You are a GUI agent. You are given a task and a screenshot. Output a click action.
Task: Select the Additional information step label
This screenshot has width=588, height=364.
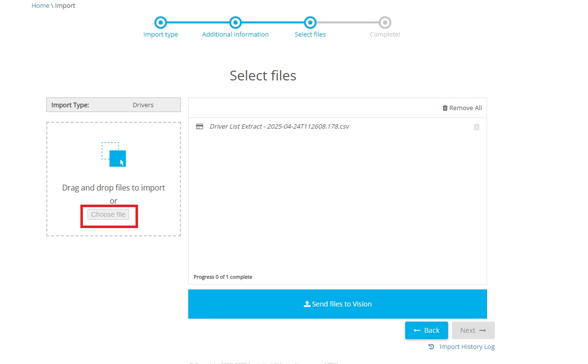coord(235,35)
